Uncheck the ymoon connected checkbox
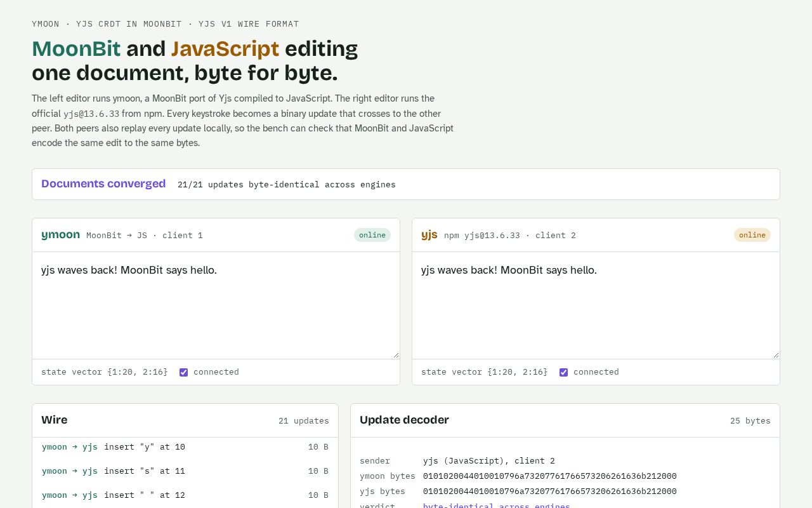 [183, 372]
